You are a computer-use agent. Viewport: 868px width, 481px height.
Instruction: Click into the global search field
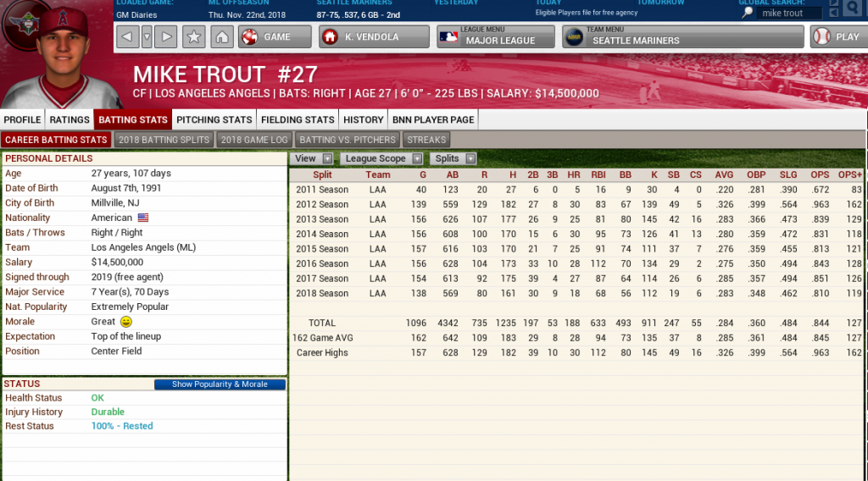pyautogui.click(x=788, y=14)
